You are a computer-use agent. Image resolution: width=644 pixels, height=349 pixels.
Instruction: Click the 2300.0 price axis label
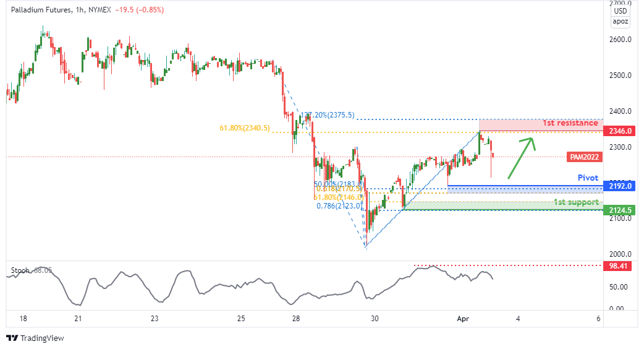[620, 147]
